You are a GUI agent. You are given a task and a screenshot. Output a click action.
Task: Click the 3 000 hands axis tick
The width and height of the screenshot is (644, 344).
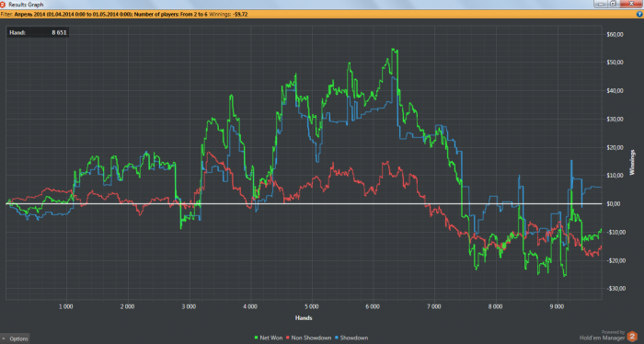tap(189, 306)
